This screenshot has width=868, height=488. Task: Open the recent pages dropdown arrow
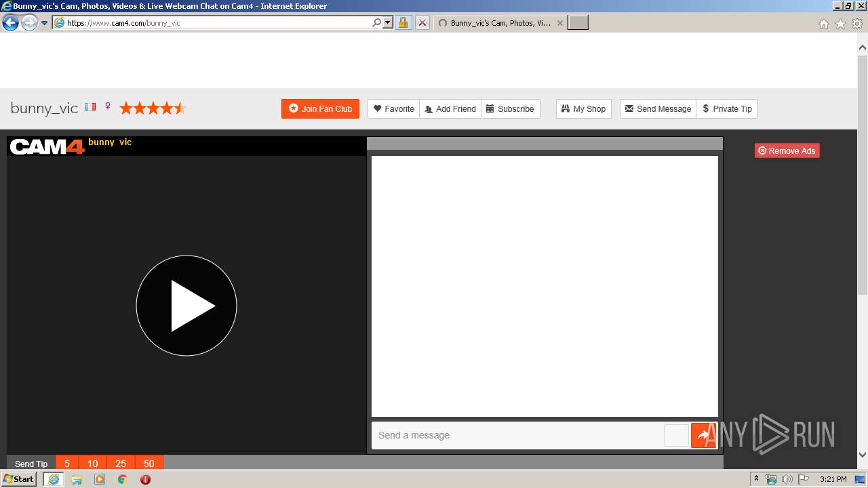point(44,23)
